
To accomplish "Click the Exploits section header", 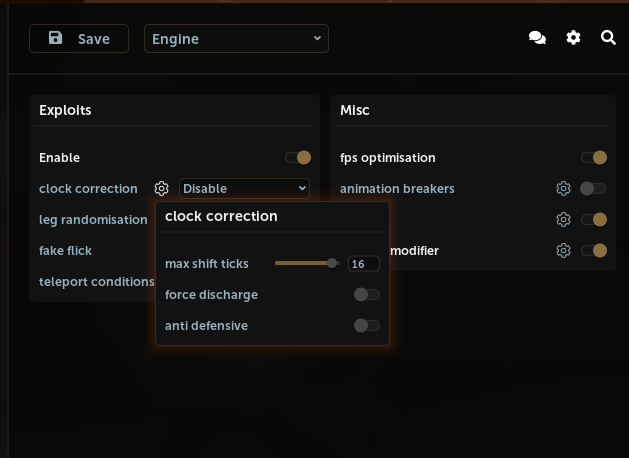I will click(x=65, y=110).
